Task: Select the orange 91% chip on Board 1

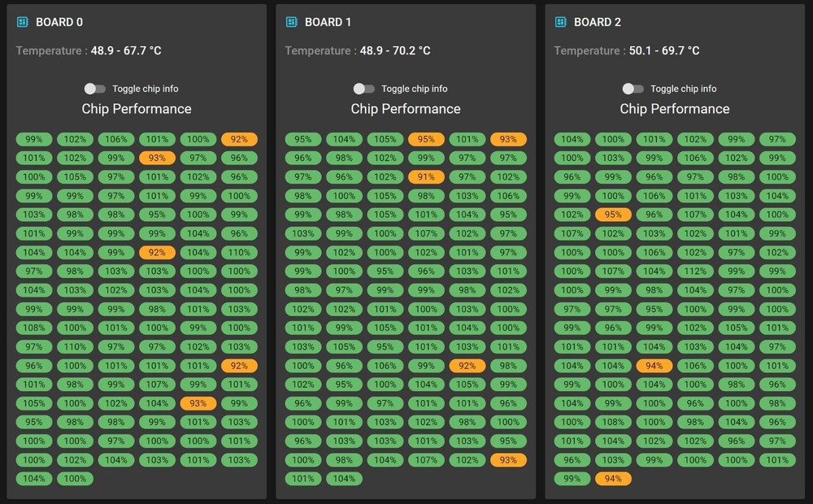Action: pyautogui.click(x=426, y=177)
